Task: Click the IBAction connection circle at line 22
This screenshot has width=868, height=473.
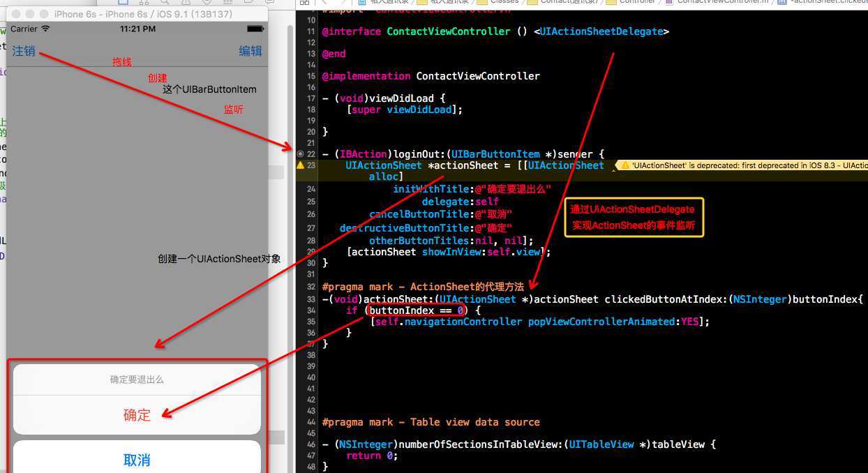Action: pos(301,153)
